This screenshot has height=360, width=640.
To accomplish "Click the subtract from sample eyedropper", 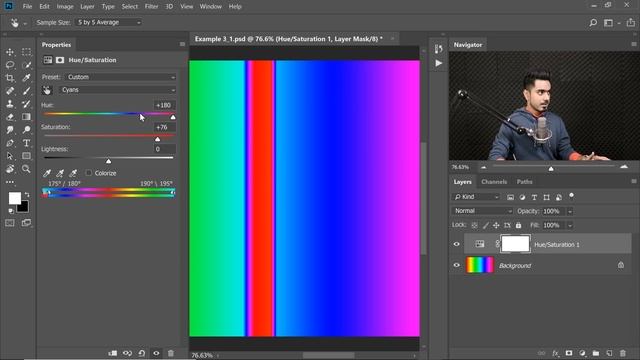I will tap(73, 173).
